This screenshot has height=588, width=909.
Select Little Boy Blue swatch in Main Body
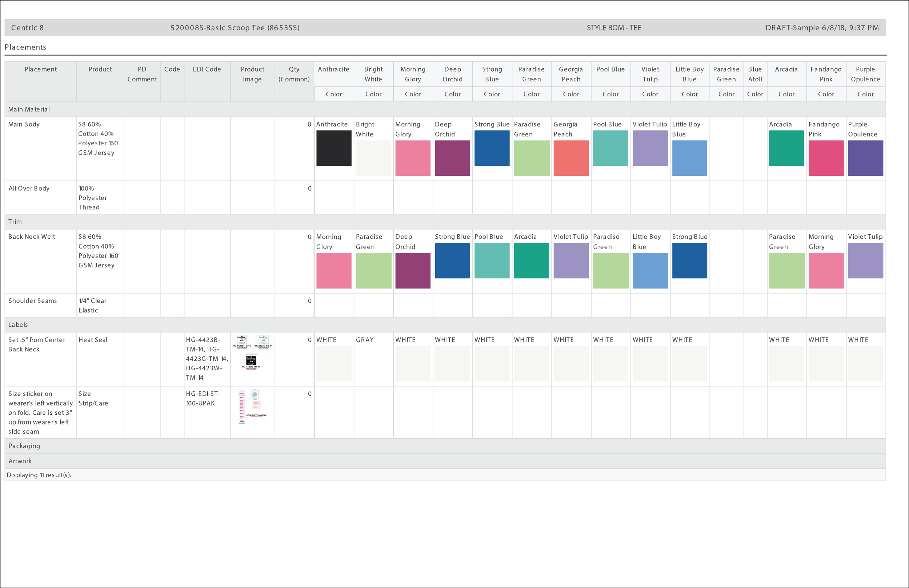point(689,158)
